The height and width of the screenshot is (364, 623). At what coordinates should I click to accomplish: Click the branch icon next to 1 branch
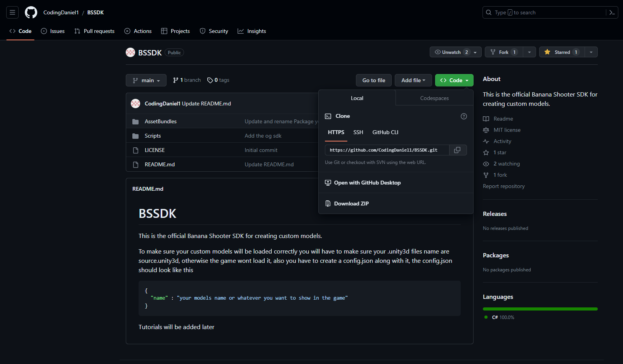pyautogui.click(x=176, y=80)
